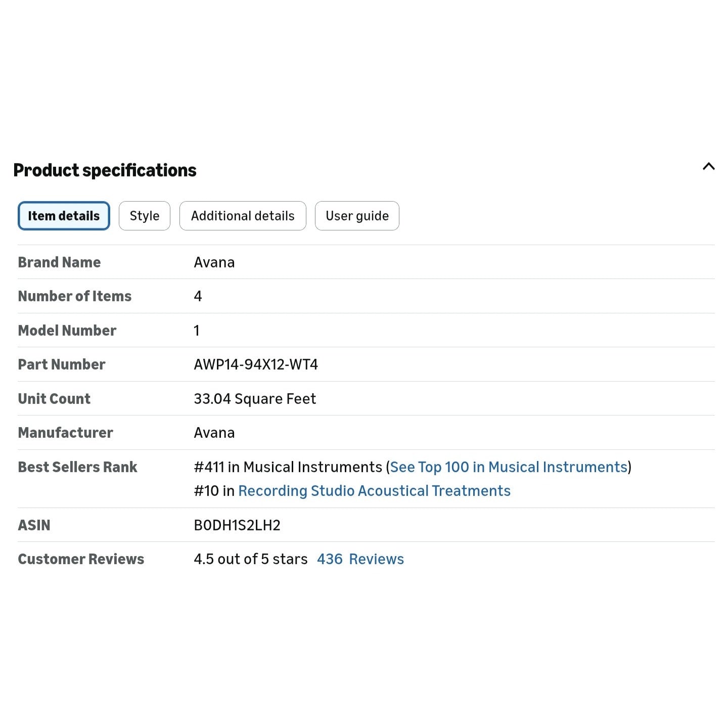Click the Best Sellers Rank label

[77, 467]
